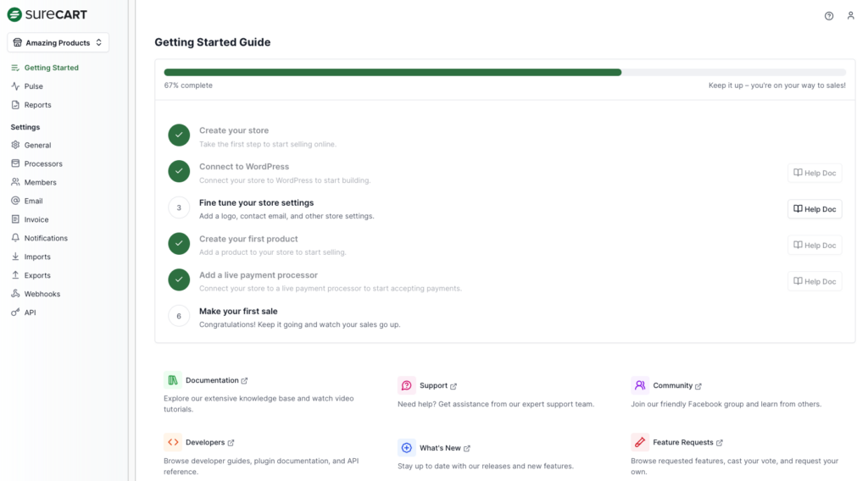The height and width of the screenshot is (481, 868).
Task: Click the step 3 circle indicator
Action: click(x=179, y=207)
